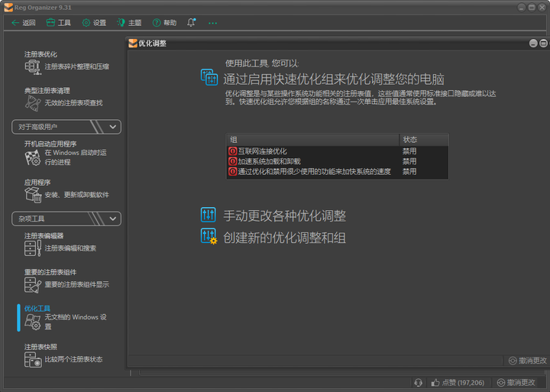Open the three-dots overflow menu
Image resolution: width=550 pixels, height=392 pixels.
click(x=212, y=23)
